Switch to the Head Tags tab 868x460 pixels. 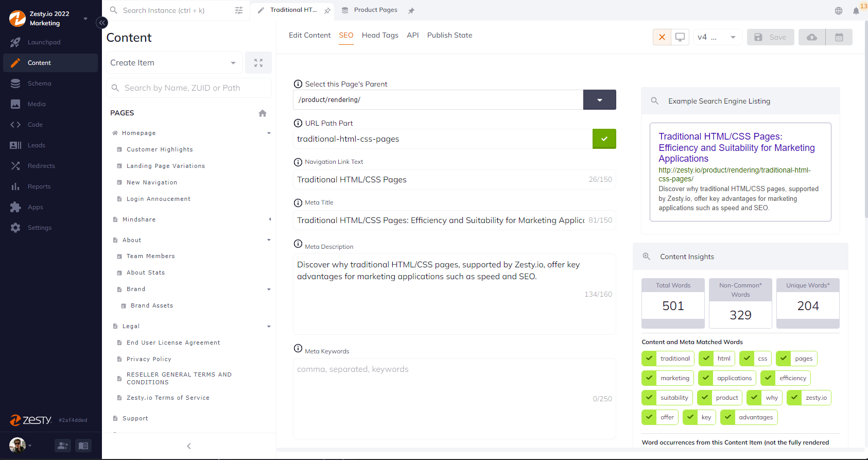[x=380, y=35]
